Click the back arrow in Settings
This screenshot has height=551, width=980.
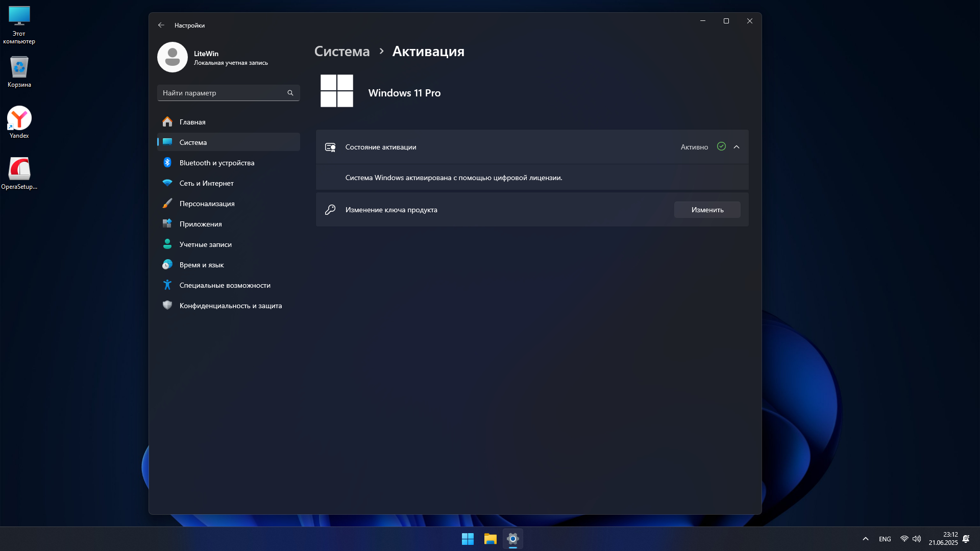(161, 25)
